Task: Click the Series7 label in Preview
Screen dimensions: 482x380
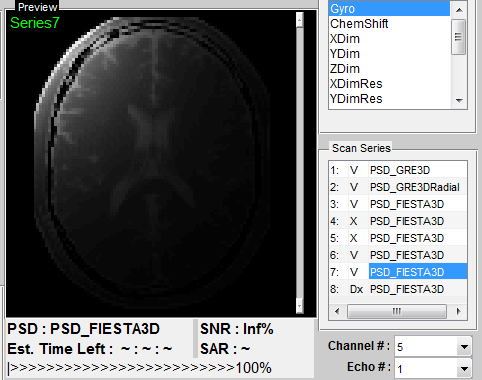Action: point(35,23)
